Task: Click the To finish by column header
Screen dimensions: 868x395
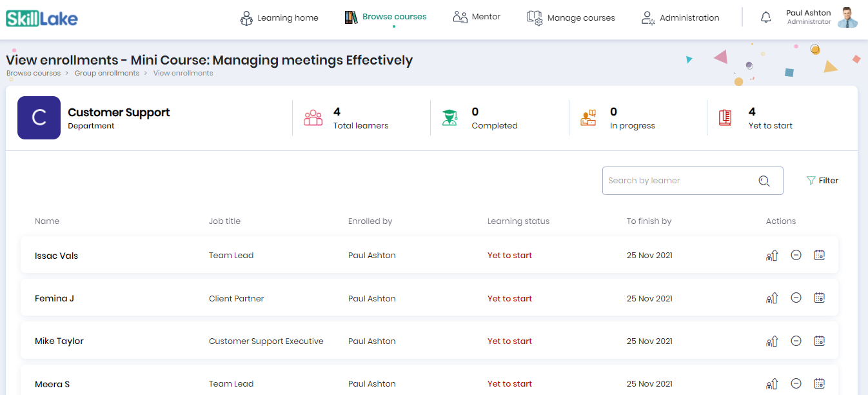Action: (x=649, y=221)
